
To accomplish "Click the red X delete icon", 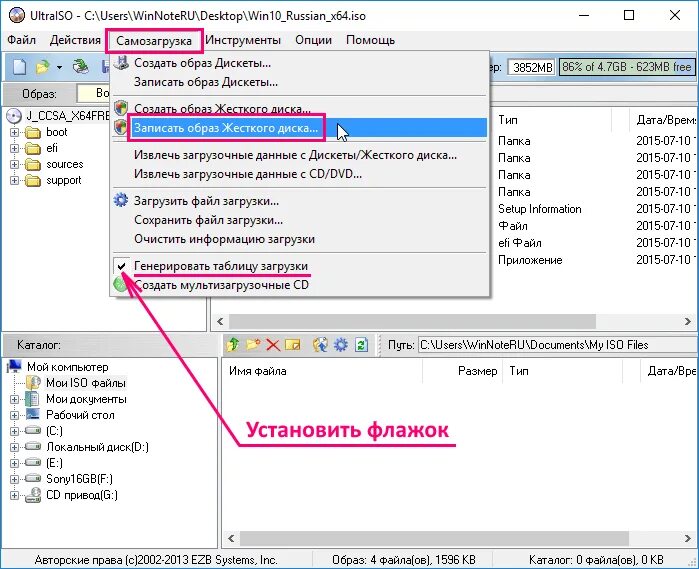I will [273, 345].
